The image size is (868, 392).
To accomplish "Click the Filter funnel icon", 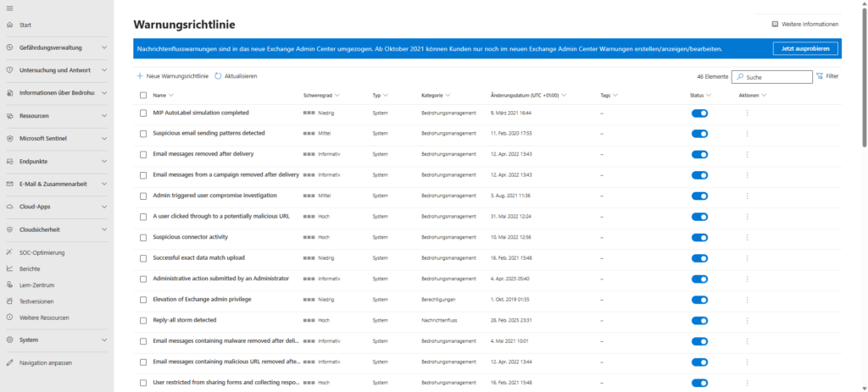I will [x=820, y=76].
